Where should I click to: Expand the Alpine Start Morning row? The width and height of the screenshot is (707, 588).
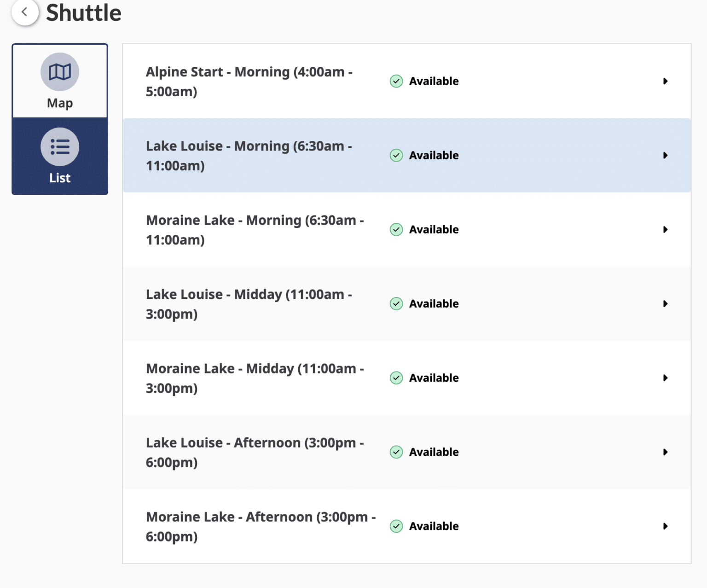665,81
